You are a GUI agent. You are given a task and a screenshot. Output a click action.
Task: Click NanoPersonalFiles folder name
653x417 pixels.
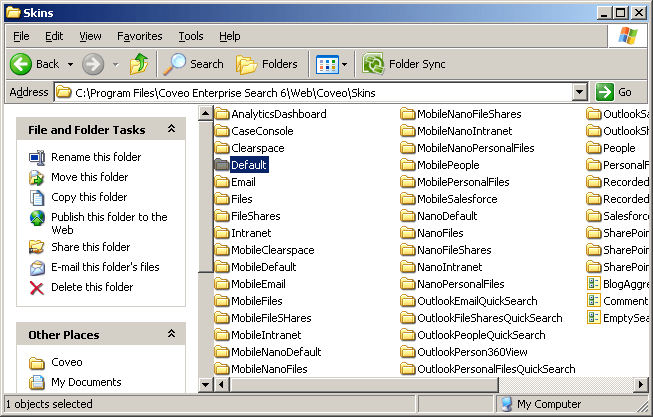point(461,284)
